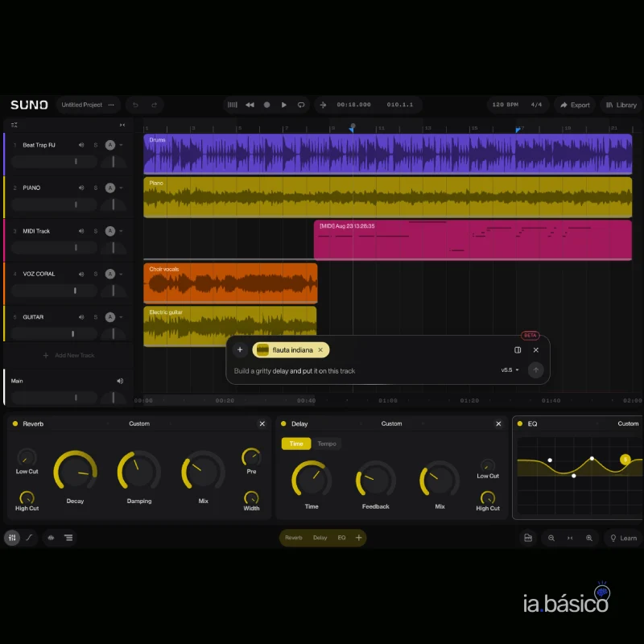The width and height of the screenshot is (644, 644).
Task: Mute the MIDI Track
Action: (x=81, y=231)
